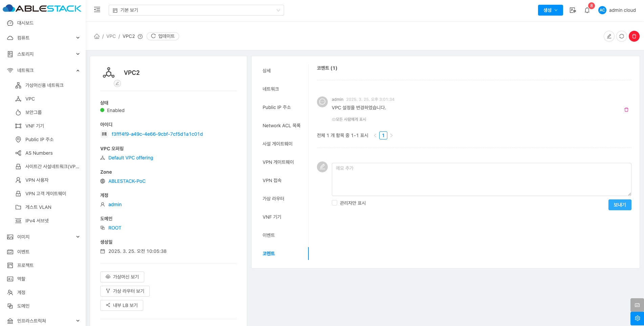Open the settings gear icon at bottom right
The width and height of the screenshot is (644, 326).
point(637,318)
